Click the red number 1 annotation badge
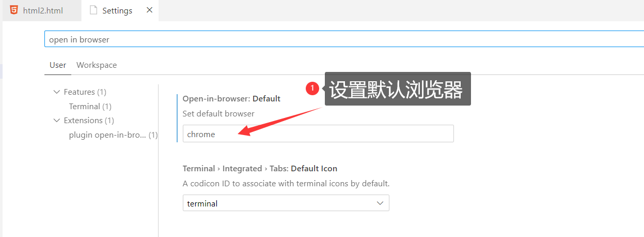 click(312, 88)
